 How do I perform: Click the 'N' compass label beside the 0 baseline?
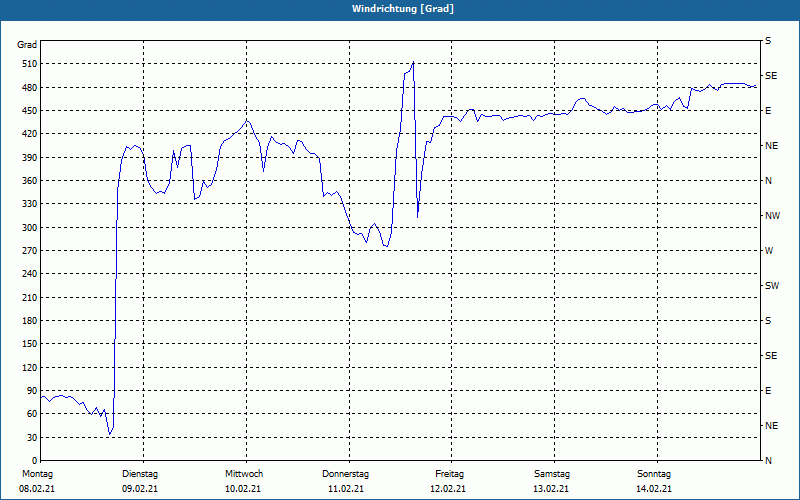[x=768, y=461]
